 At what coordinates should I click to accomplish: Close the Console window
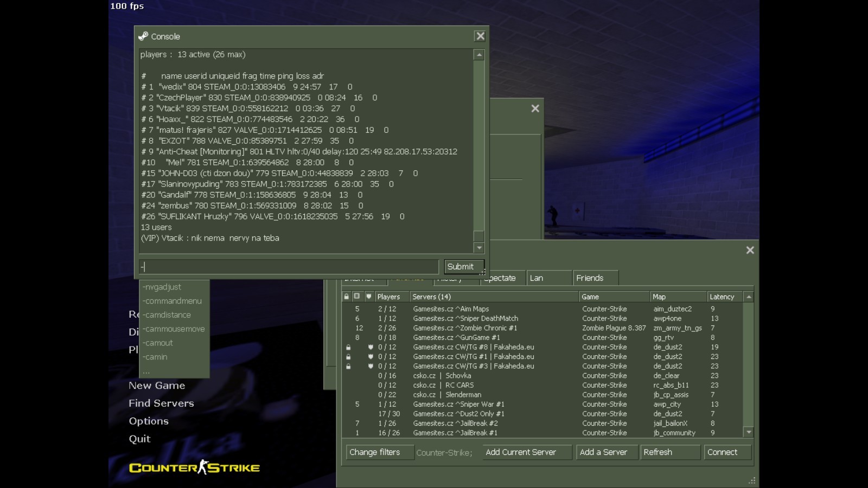(480, 36)
